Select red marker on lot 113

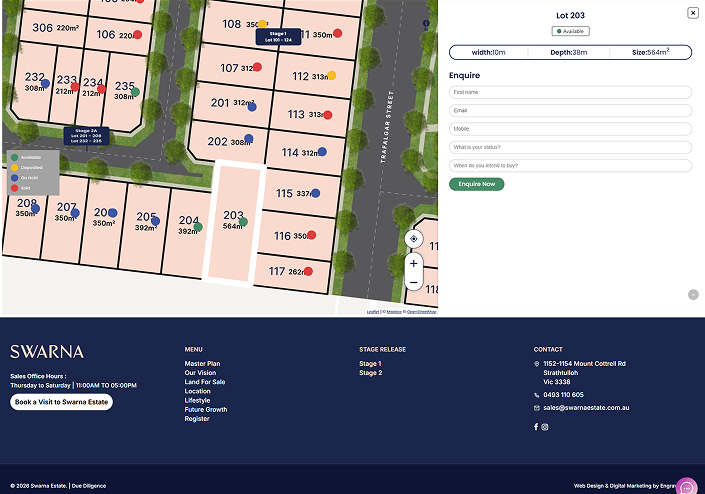click(x=328, y=115)
